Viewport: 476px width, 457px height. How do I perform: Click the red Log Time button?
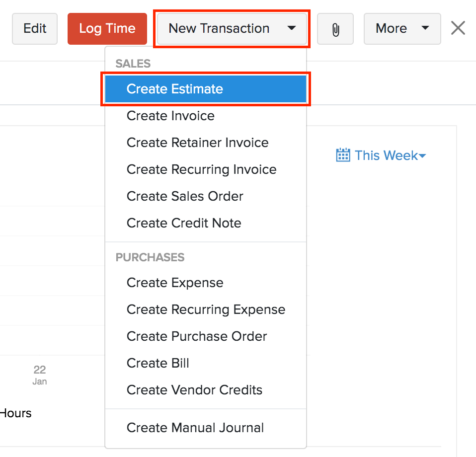click(107, 29)
